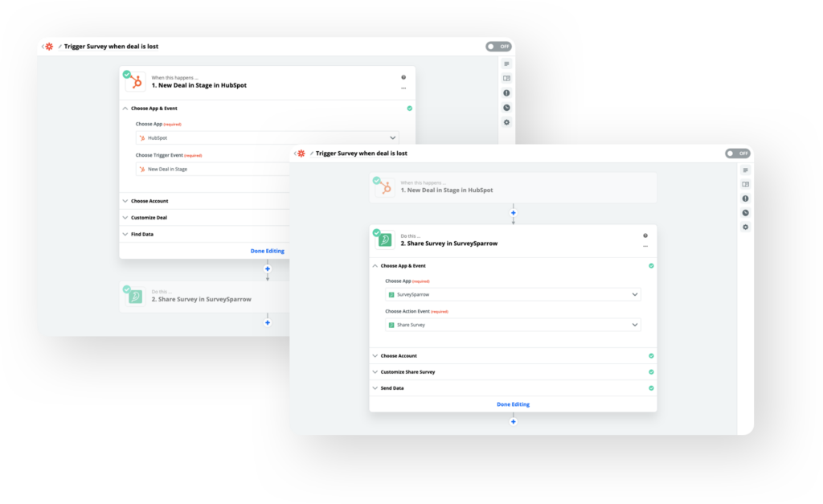Open Zap settings via the gear icon
Image resolution: width=823 pixels, height=504 pixels.
(x=745, y=227)
